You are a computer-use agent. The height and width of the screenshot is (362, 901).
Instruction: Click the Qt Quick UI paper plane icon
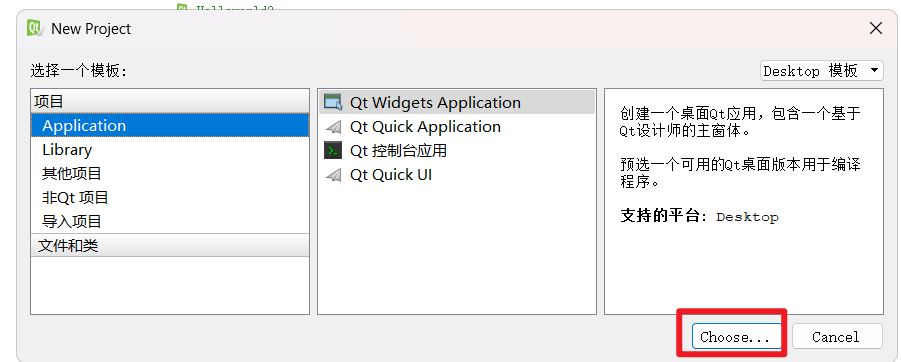(x=333, y=175)
